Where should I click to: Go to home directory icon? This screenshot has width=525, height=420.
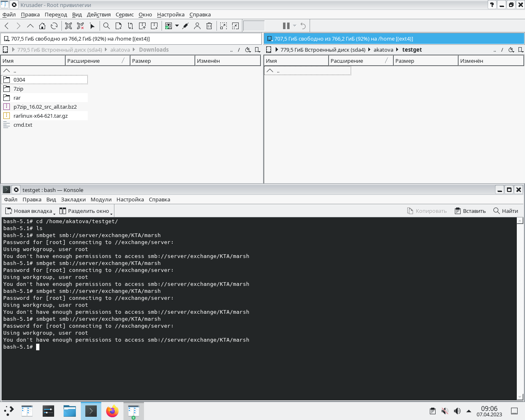coord(42,26)
